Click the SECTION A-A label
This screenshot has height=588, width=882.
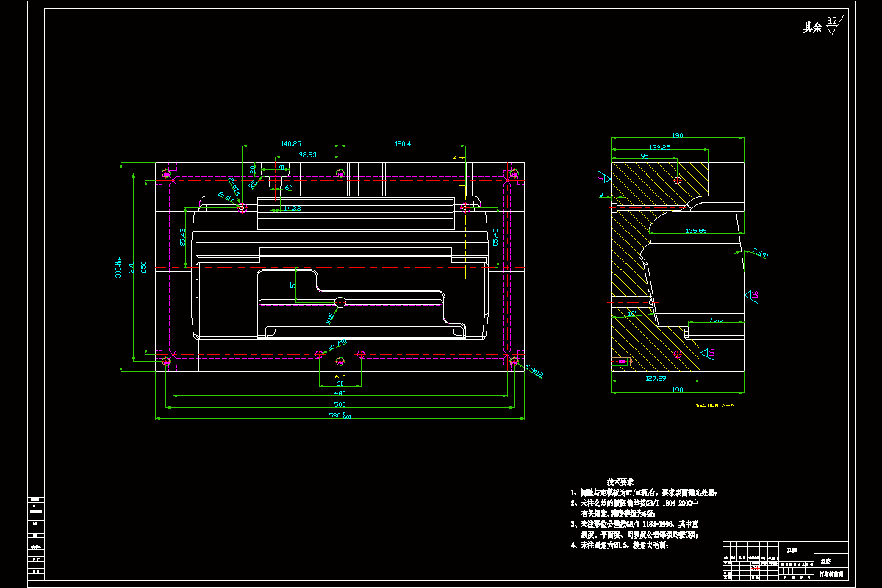tap(714, 405)
